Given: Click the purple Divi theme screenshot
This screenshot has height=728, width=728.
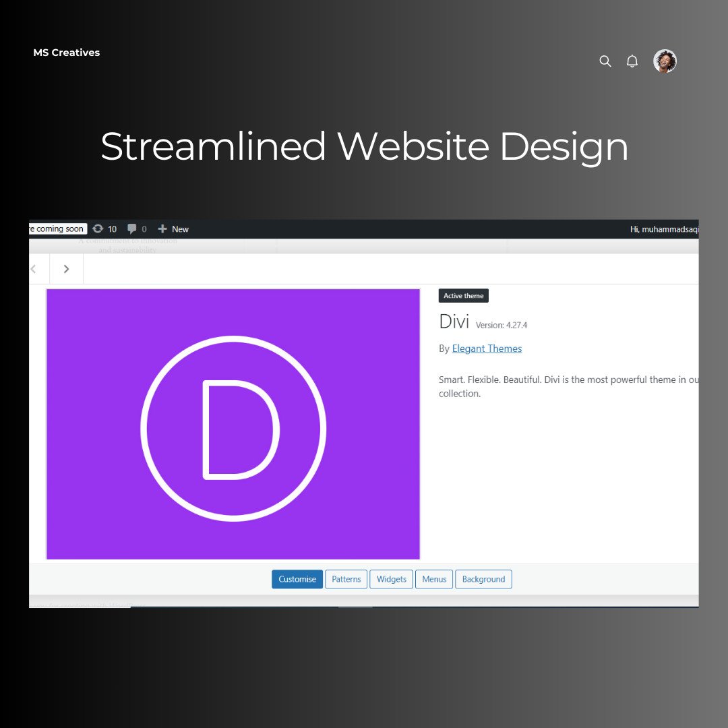Looking at the screenshot, I should coord(233,424).
